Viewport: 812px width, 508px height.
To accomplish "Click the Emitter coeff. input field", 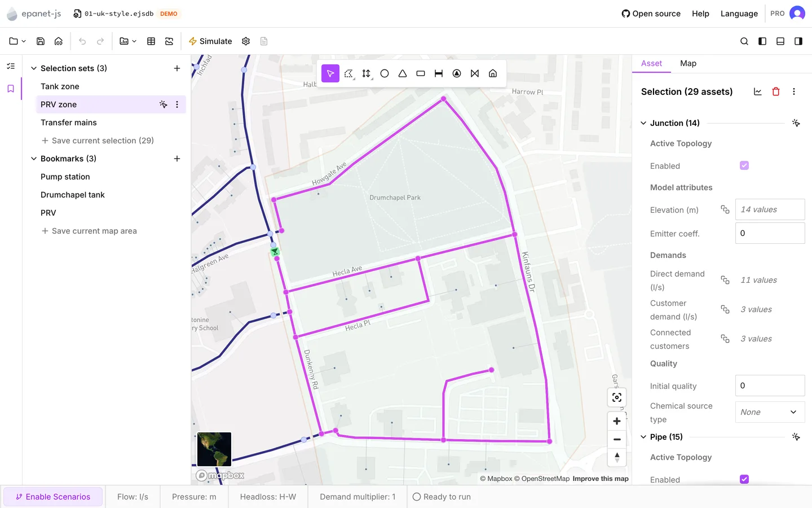I will pyautogui.click(x=770, y=233).
